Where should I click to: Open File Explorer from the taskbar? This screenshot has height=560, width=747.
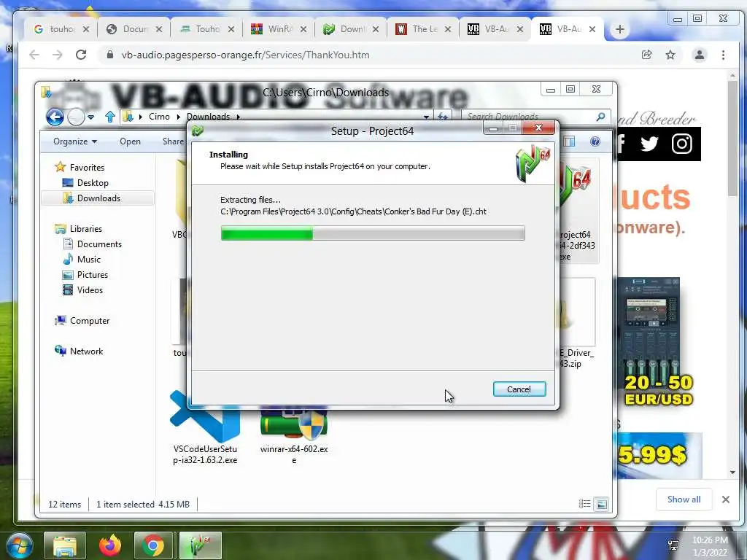pyautogui.click(x=65, y=545)
